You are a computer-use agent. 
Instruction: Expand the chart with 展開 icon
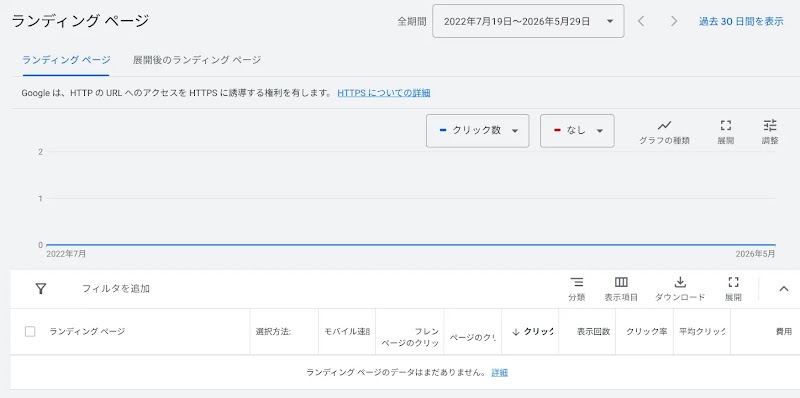coord(726,132)
